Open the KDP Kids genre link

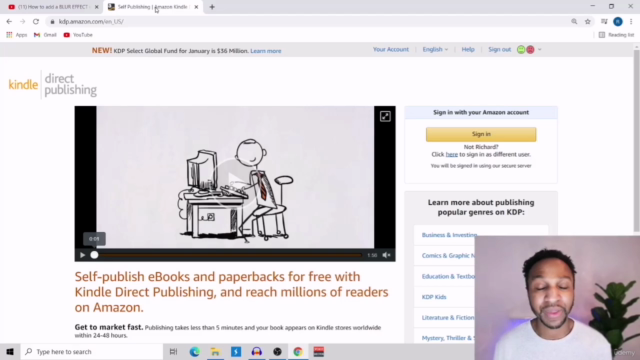(x=434, y=297)
